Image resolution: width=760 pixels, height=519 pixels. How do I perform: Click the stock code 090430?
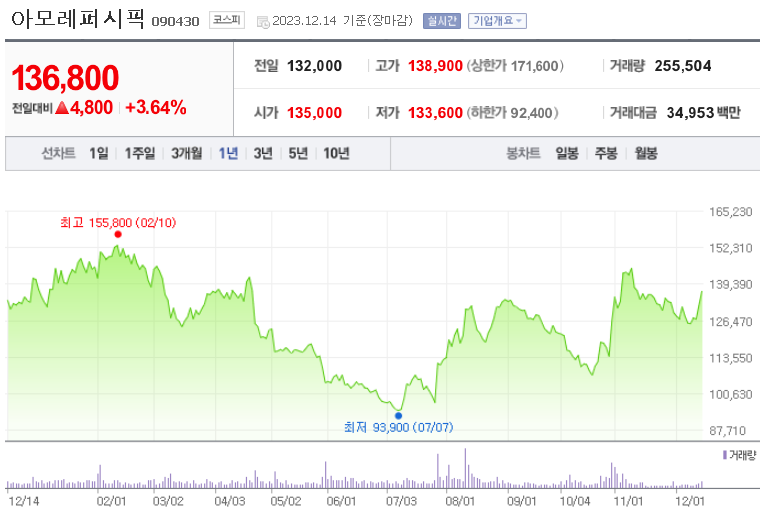(x=175, y=22)
